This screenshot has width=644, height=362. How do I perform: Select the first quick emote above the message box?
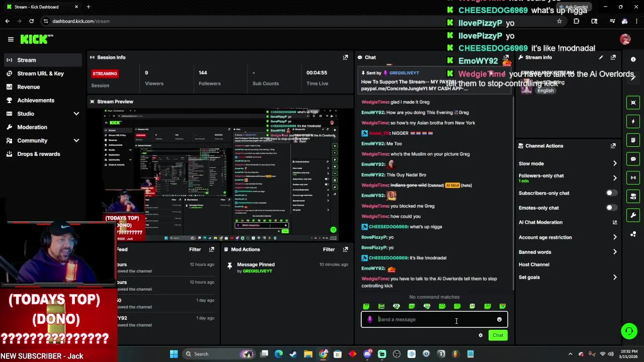pyautogui.click(x=366, y=306)
